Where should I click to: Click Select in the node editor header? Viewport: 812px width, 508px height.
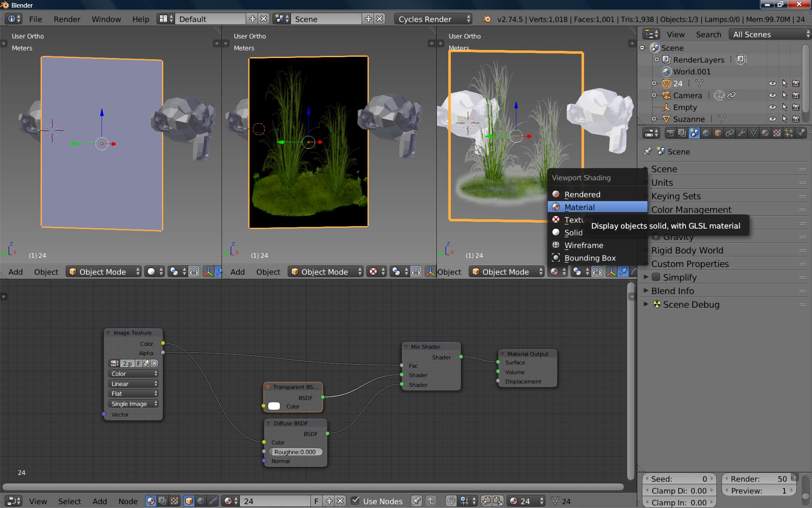coord(69,501)
